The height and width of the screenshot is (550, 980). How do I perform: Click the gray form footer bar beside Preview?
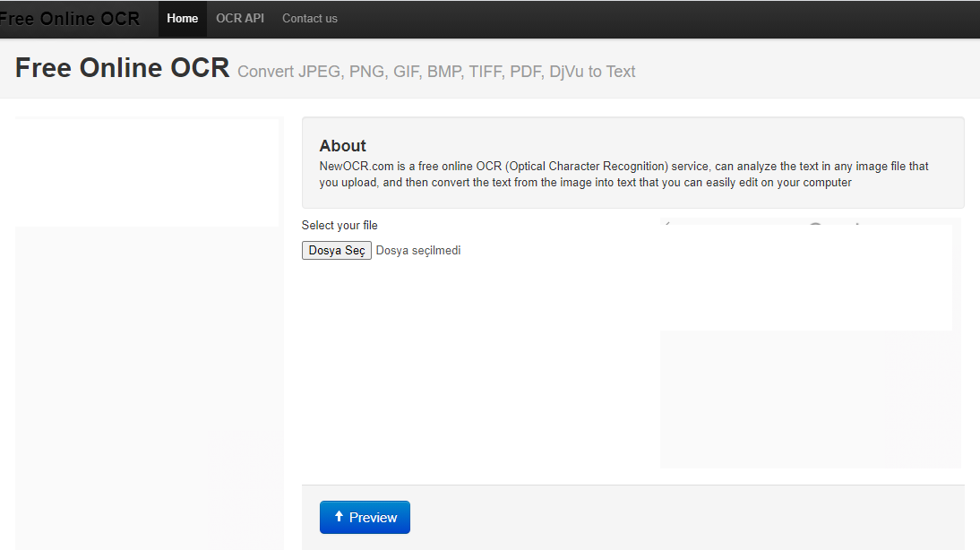(x=686, y=518)
